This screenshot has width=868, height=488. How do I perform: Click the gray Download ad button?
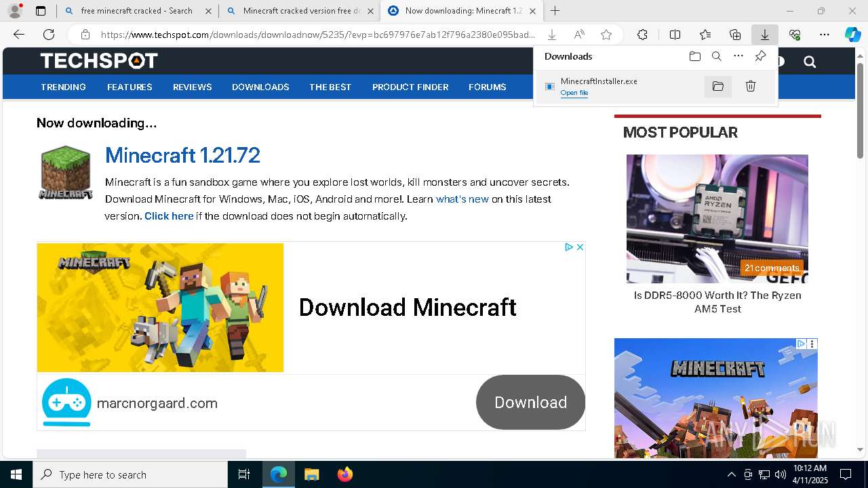[x=530, y=402]
